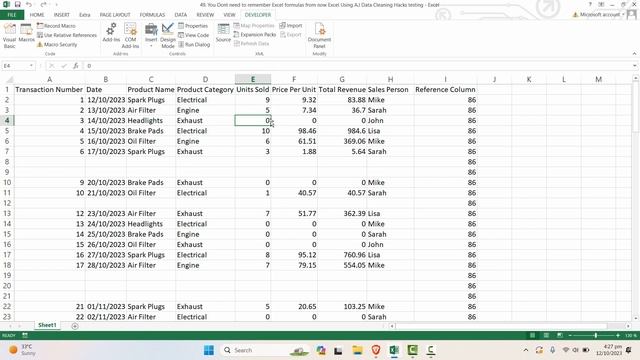Screen dimensions: 640x360
Task: Open the FILE tab
Action: pyautogui.click(x=12, y=15)
